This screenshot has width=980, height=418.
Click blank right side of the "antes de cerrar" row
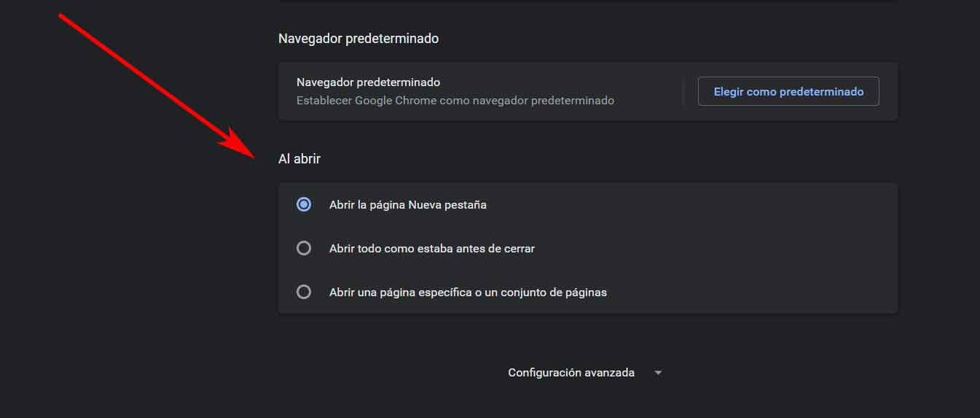point(729,249)
